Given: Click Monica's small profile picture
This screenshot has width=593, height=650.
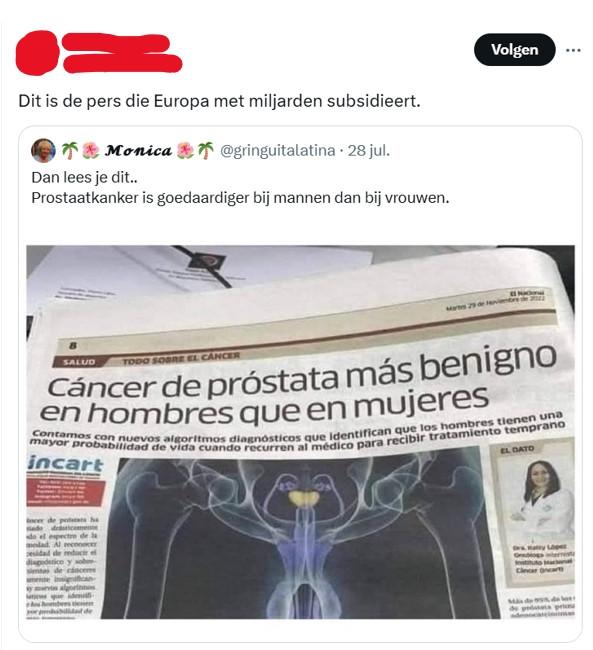Looking at the screenshot, I should [x=43, y=150].
